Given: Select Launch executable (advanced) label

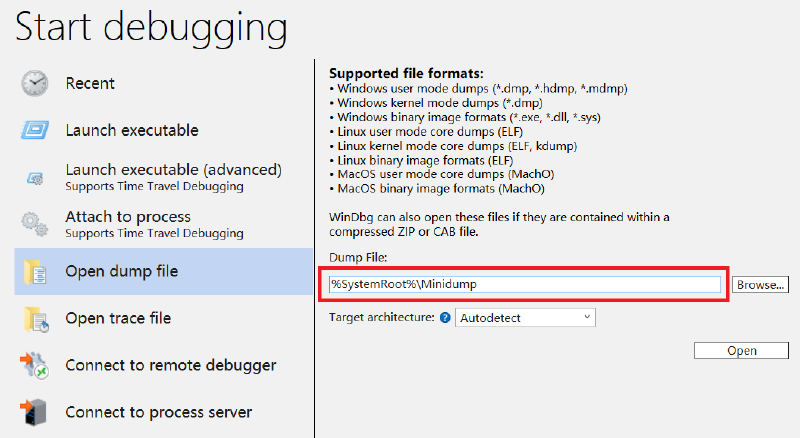Looking at the screenshot, I should (x=173, y=169).
